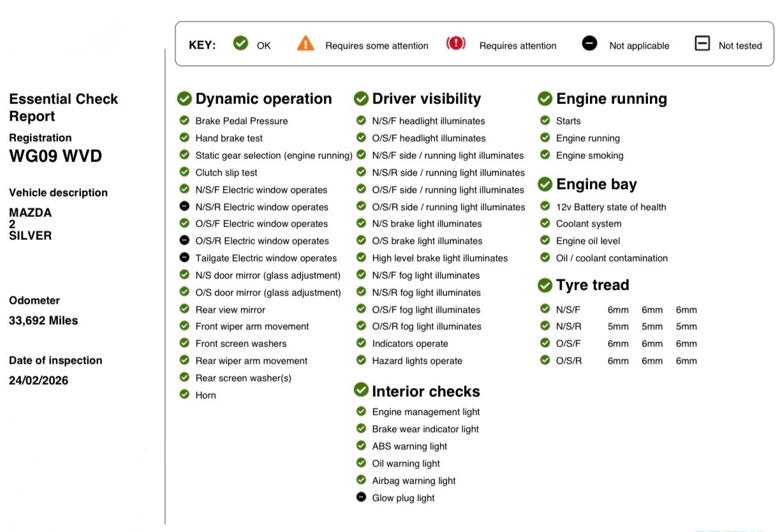Select the Tyre tread section heading
The image size is (782, 532).
[592, 285]
